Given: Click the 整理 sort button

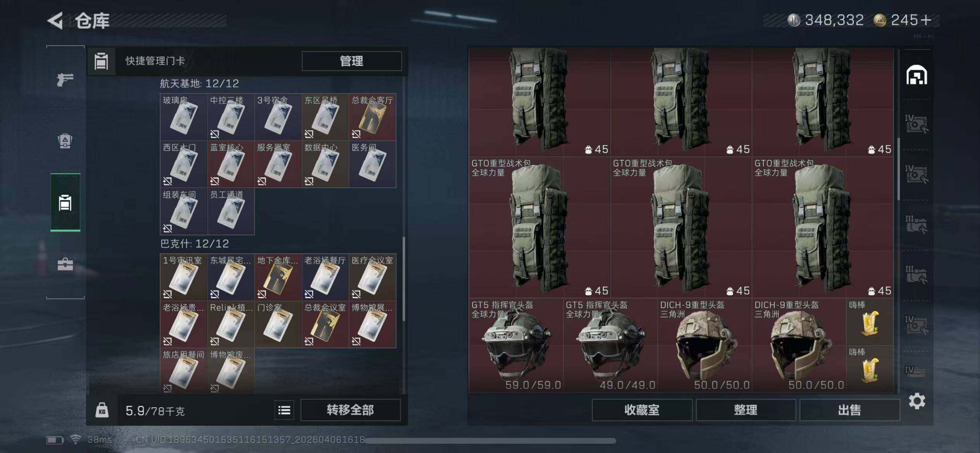Looking at the screenshot, I should (745, 410).
